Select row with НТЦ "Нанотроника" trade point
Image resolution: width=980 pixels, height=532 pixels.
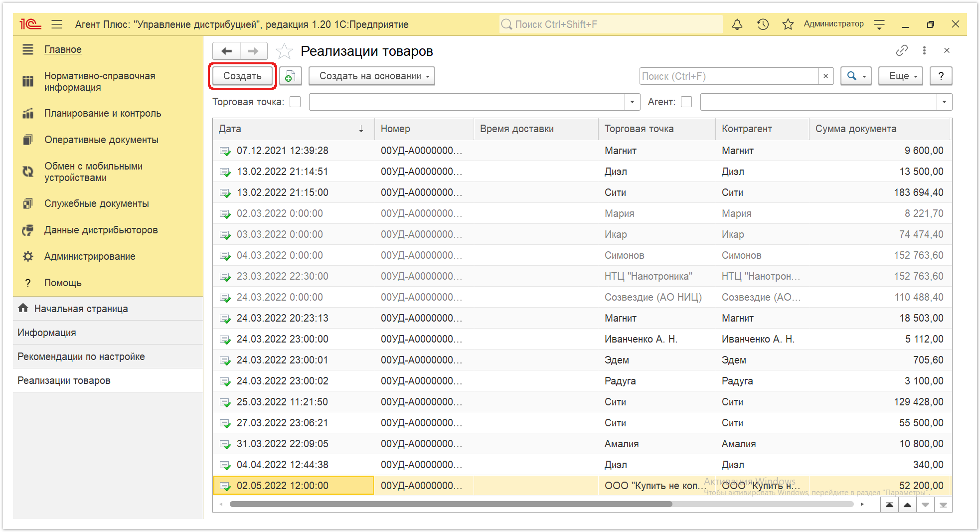[x=582, y=276]
